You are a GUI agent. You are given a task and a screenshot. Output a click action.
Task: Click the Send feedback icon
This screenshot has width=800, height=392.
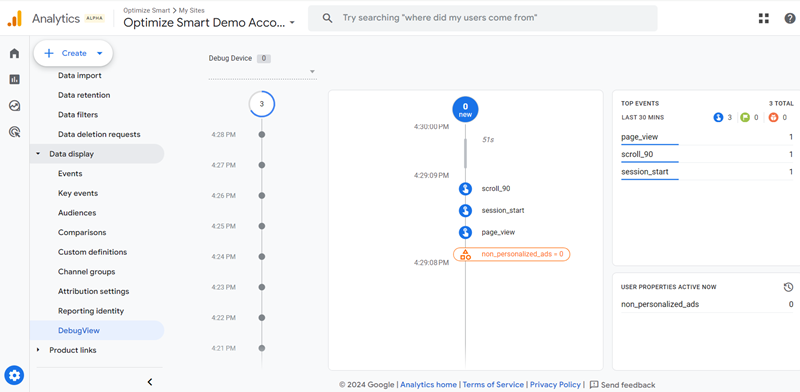tap(594, 385)
